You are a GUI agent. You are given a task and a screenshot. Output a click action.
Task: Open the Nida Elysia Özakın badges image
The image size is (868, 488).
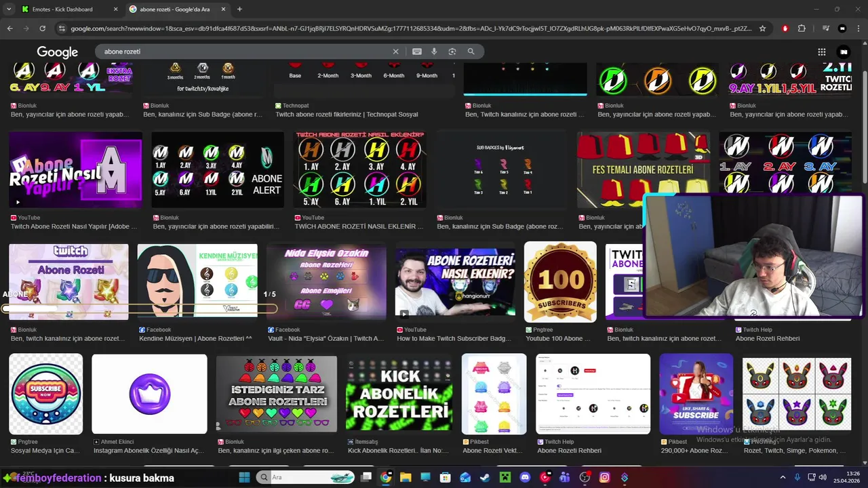coord(326,281)
